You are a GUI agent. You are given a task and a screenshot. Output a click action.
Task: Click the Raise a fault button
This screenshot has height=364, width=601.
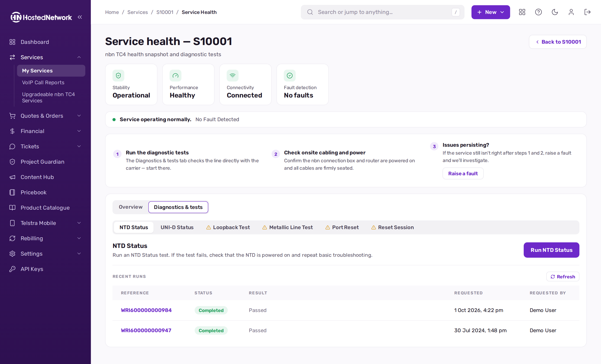pos(463,173)
